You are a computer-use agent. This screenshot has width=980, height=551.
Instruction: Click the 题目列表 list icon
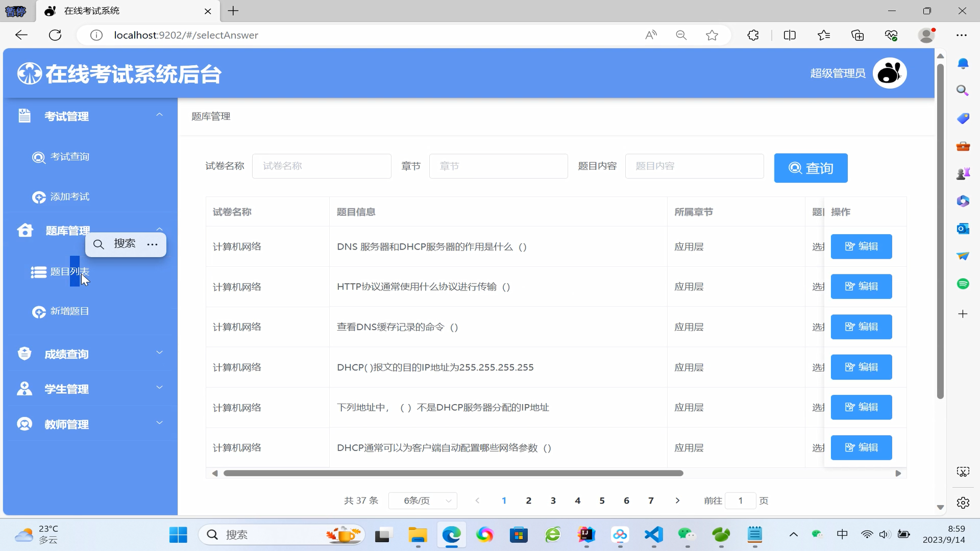coord(39,272)
